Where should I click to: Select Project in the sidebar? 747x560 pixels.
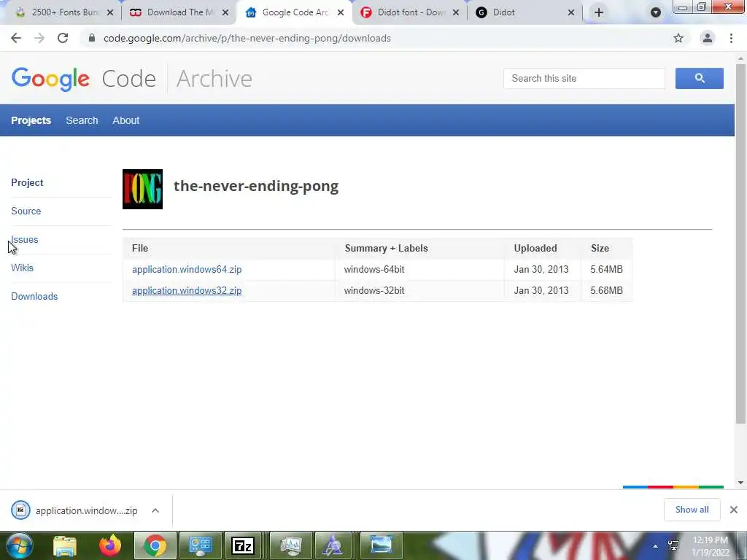pyautogui.click(x=27, y=182)
